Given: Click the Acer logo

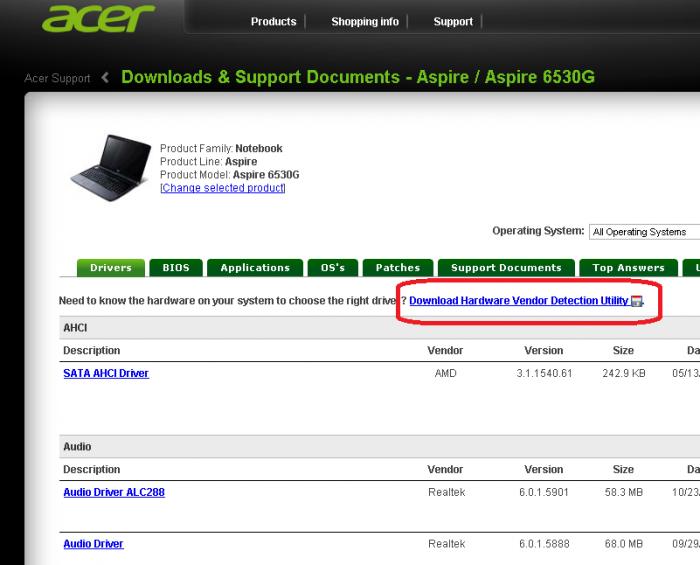Looking at the screenshot, I should click(98, 18).
